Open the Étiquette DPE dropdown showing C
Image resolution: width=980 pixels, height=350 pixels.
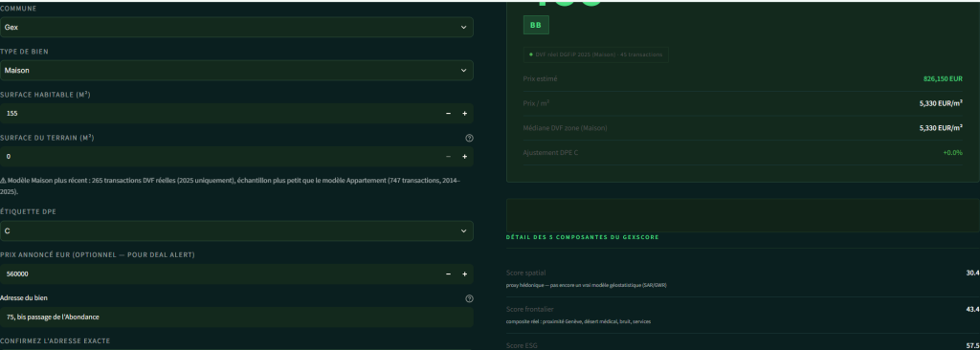click(x=236, y=230)
